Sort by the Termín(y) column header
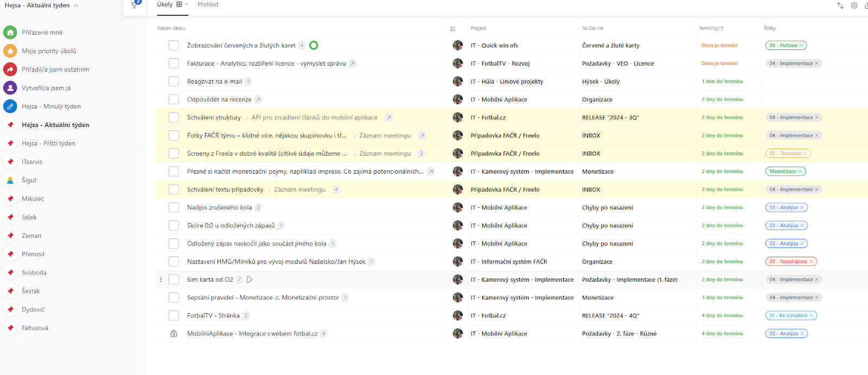The image size is (868, 375). click(x=711, y=28)
